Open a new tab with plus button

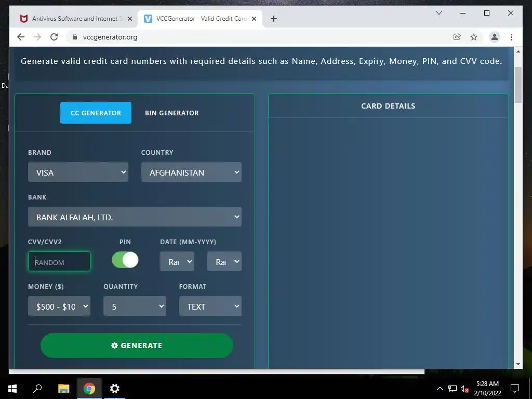[x=274, y=19]
